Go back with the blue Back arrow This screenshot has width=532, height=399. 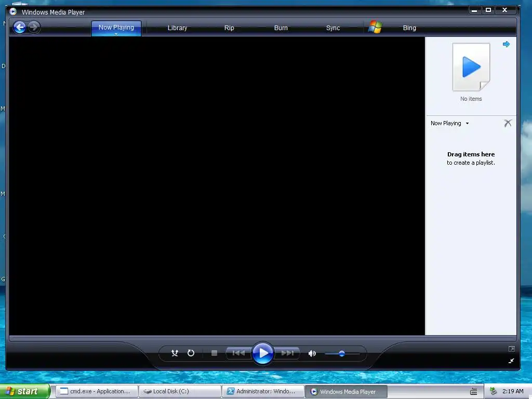(20, 27)
